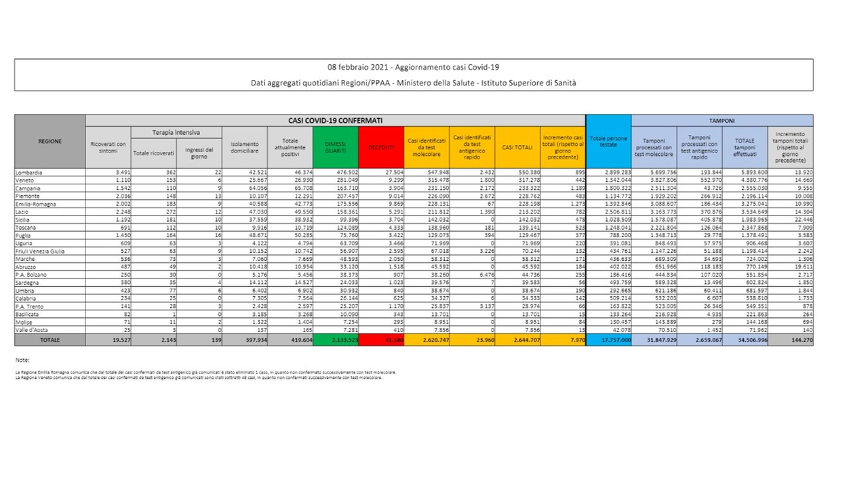Click the 'TOTALE' row label

50,339
